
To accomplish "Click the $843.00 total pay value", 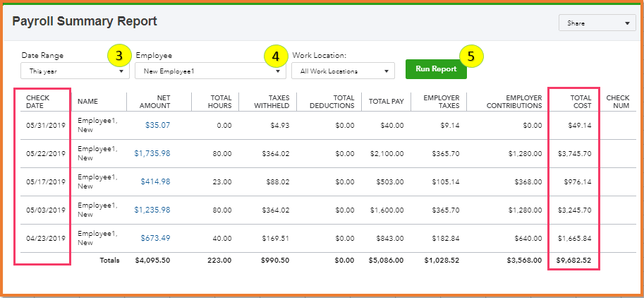I will [390, 239].
